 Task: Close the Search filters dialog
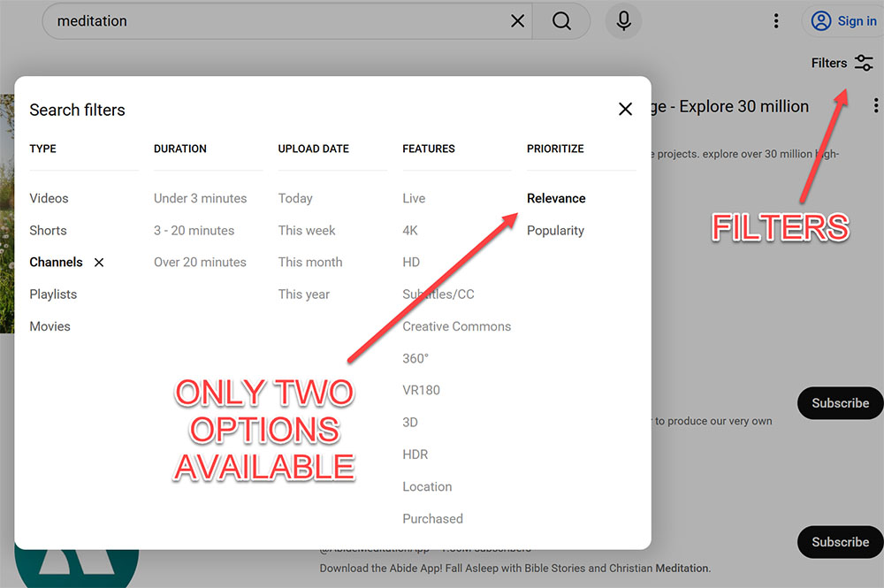pos(625,109)
